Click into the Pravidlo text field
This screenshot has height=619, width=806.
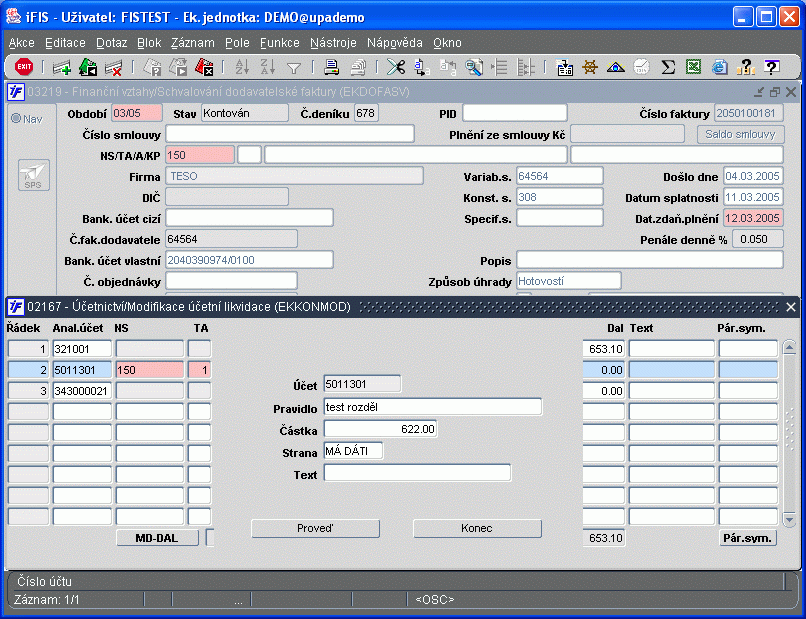[x=432, y=406]
